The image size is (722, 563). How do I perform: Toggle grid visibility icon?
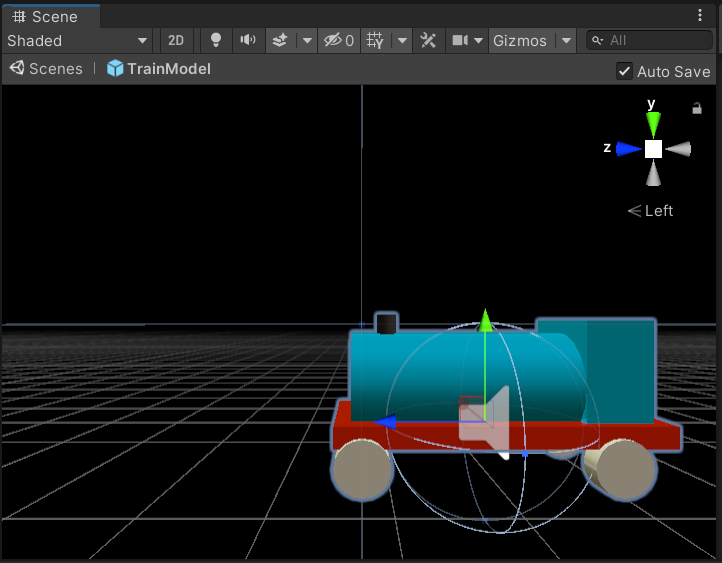(375, 41)
